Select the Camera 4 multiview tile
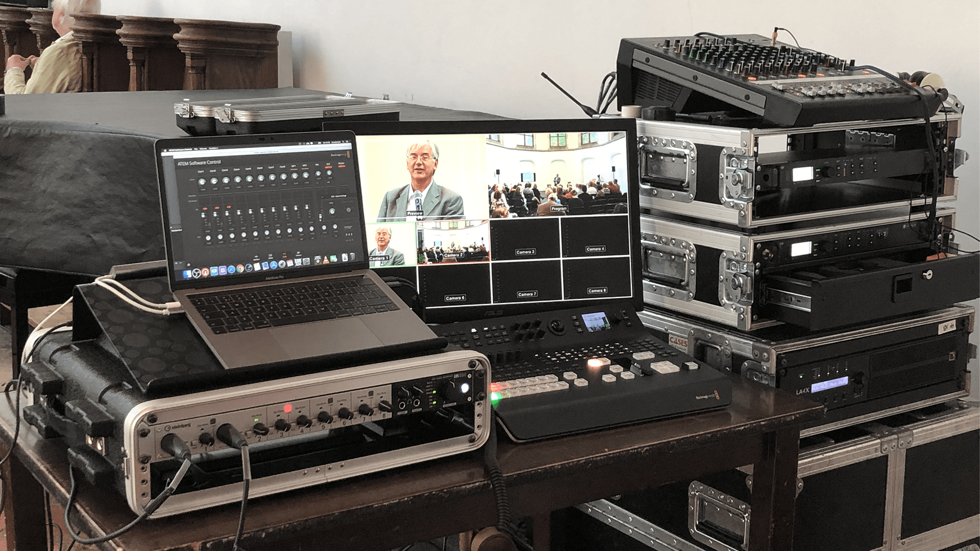 click(595, 237)
